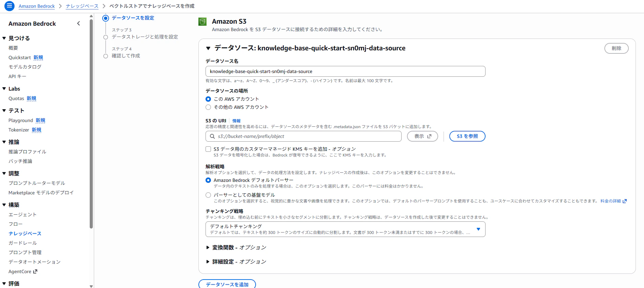
Task: Open Marketplace モデルのデプロイ in sidebar
Action: 41,193
